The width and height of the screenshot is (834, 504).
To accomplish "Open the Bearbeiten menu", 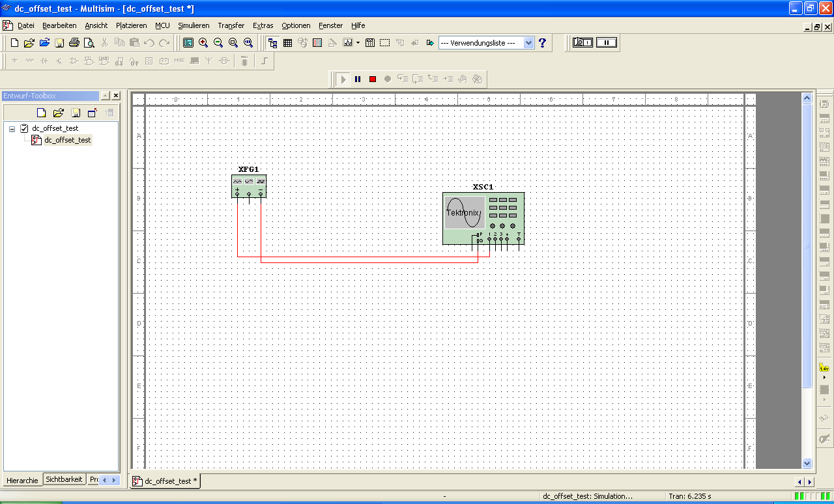I will coord(59,25).
